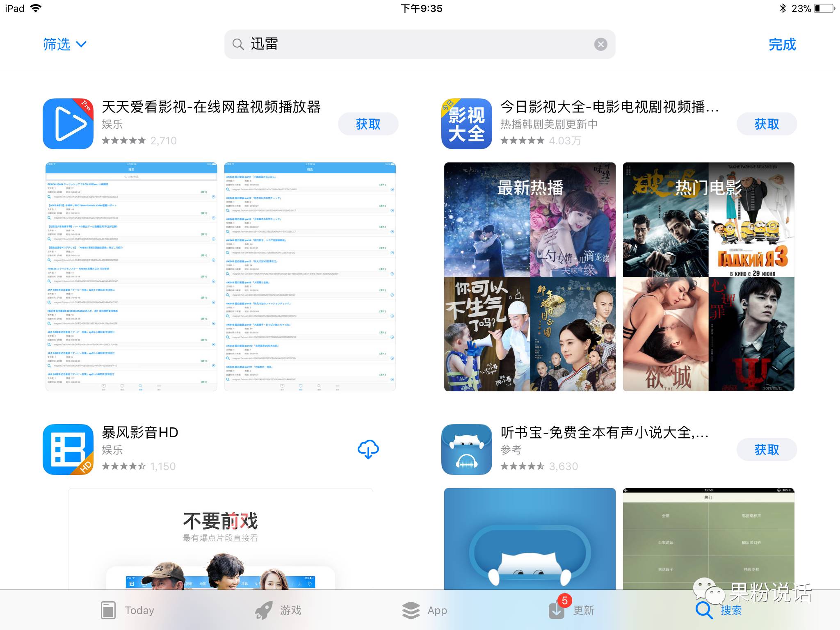This screenshot has height=630, width=840.
Task: Tap 完成 to finish searching
Action: coord(782,44)
